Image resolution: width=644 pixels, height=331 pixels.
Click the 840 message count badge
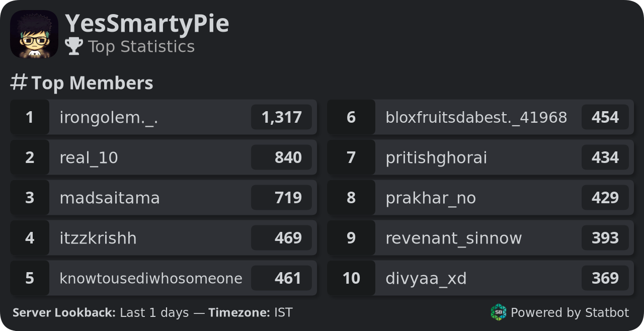pos(282,157)
